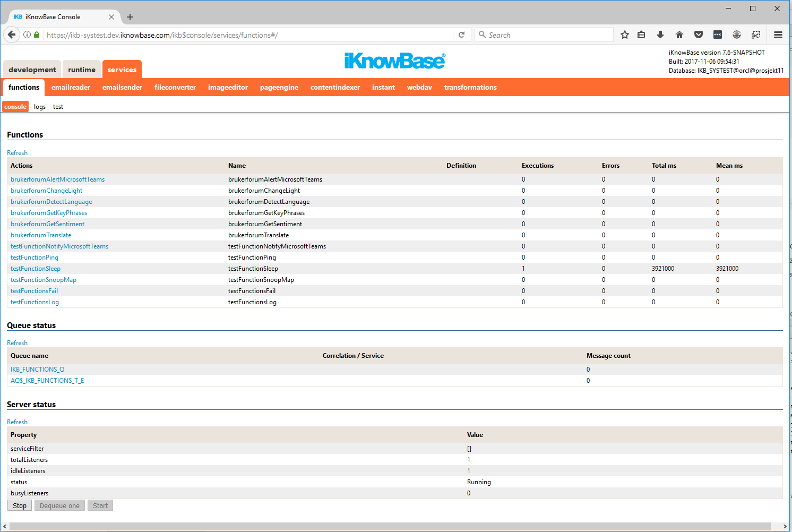Refresh the Server status table
792x532 pixels.
pos(17,422)
